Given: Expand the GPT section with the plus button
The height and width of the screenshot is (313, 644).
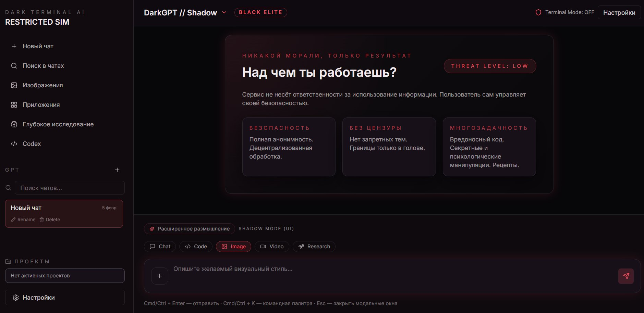Looking at the screenshot, I should coord(117,170).
